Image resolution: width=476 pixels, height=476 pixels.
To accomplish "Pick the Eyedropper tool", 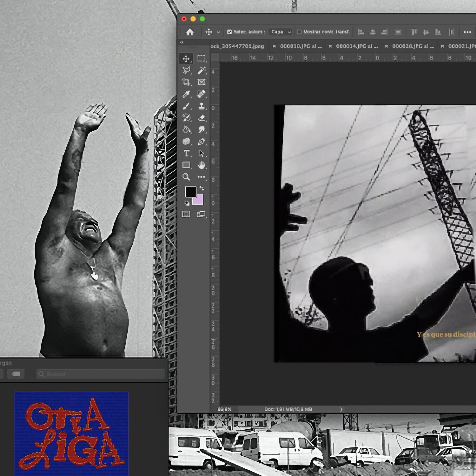I will (x=186, y=94).
